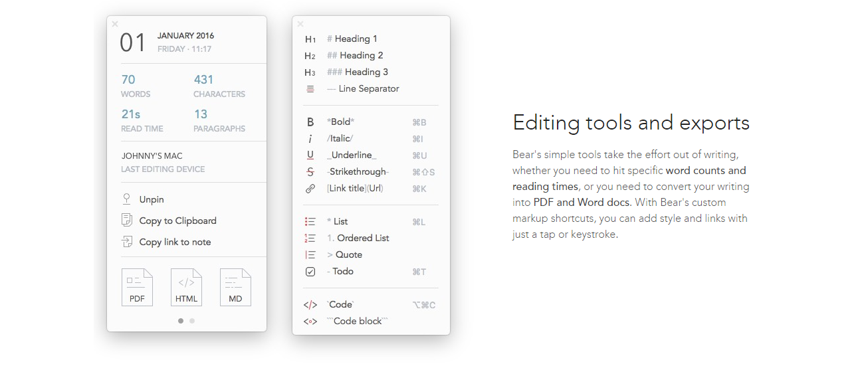The image size is (868, 378).
Task: Click the * List entry text
Action: click(x=338, y=222)
